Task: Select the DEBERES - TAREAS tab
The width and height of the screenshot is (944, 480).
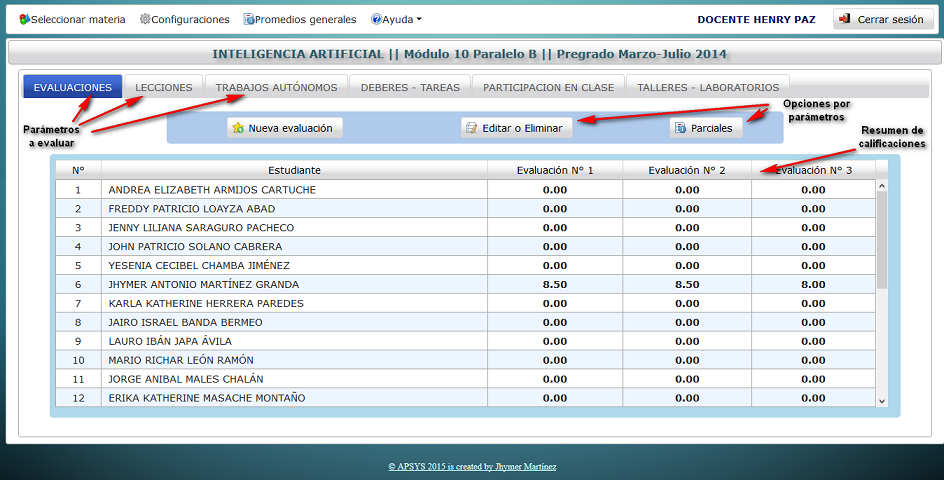Action: [x=410, y=87]
